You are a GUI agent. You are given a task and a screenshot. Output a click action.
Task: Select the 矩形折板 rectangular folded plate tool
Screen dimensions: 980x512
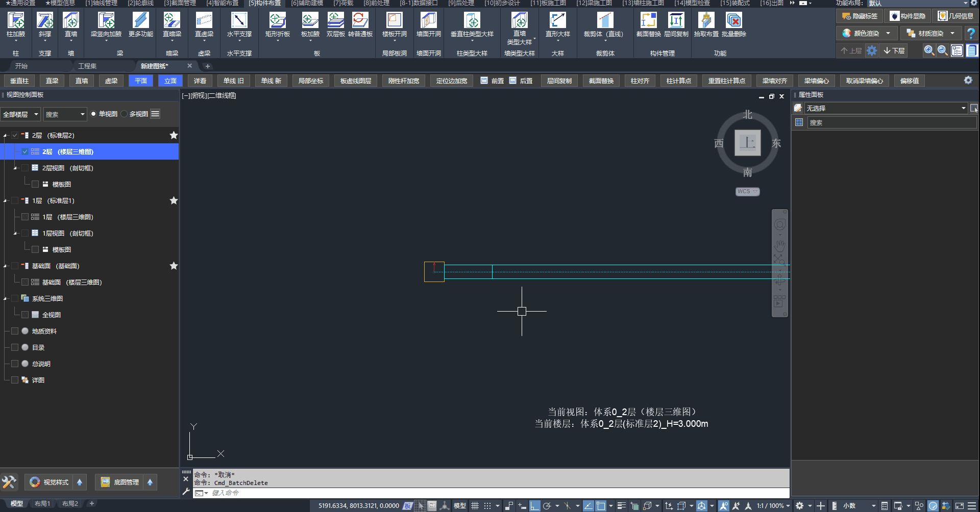[278, 25]
